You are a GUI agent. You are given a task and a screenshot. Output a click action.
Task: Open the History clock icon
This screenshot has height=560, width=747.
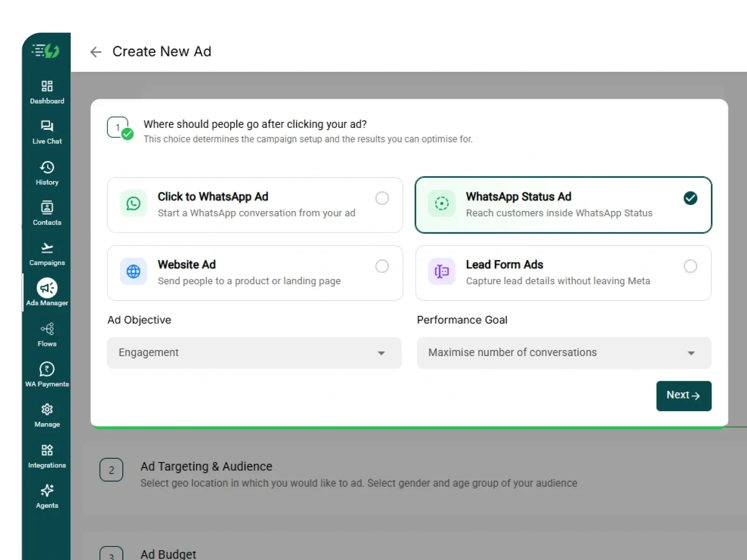point(47,167)
